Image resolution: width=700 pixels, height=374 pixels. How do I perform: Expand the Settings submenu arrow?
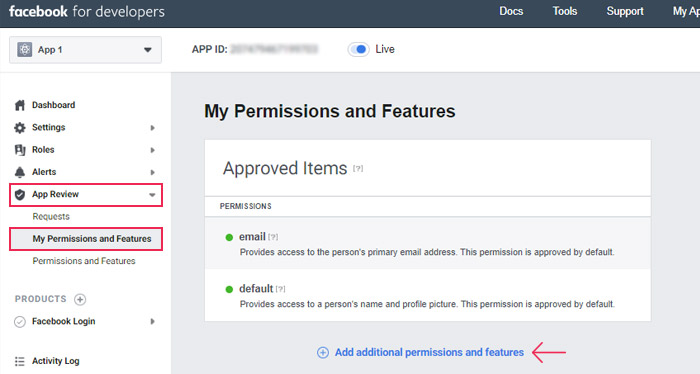pyautogui.click(x=152, y=128)
